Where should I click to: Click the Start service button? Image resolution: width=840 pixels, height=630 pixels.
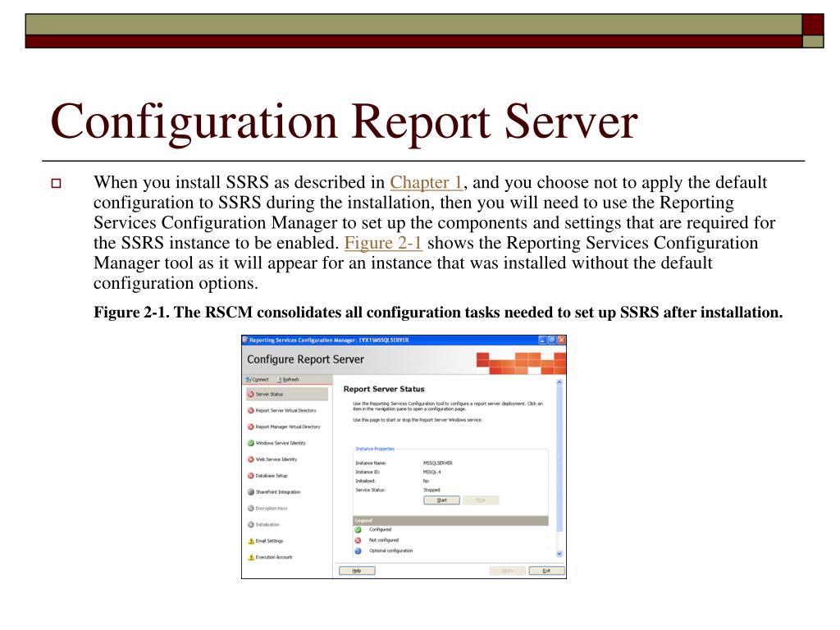click(441, 500)
